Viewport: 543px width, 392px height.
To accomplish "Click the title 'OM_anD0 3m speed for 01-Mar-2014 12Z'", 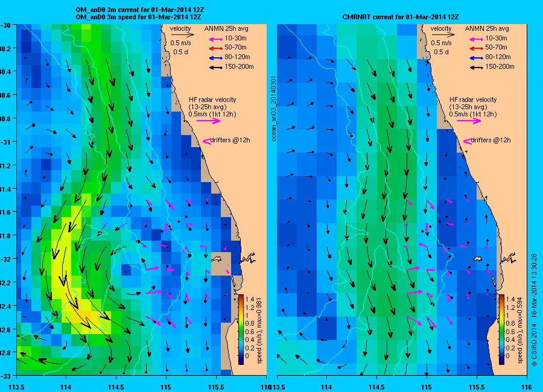I will [x=138, y=17].
